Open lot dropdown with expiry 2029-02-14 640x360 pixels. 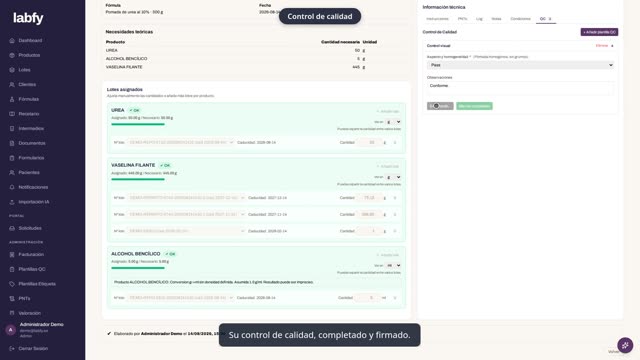pyautogui.click(x=186, y=231)
